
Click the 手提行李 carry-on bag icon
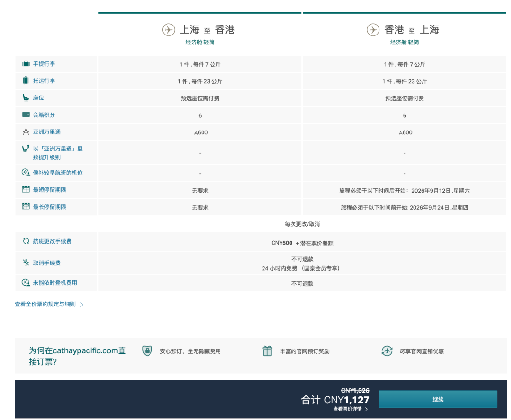pyautogui.click(x=26, y=63)
